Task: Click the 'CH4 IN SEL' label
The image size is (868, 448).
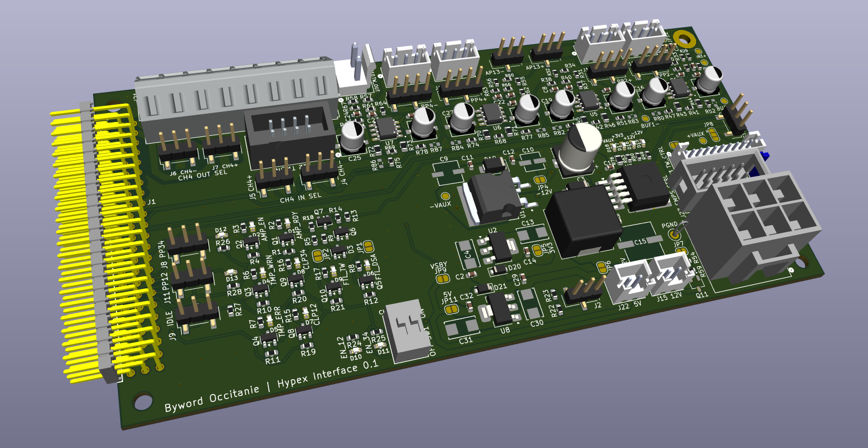Action: [x=300, y=197]
